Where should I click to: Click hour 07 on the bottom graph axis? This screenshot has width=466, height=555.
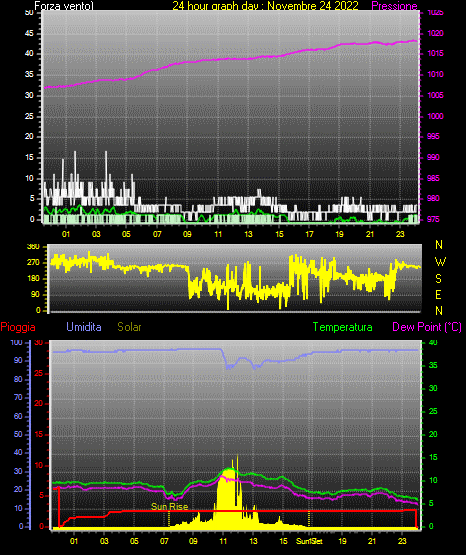pos(164,541)
